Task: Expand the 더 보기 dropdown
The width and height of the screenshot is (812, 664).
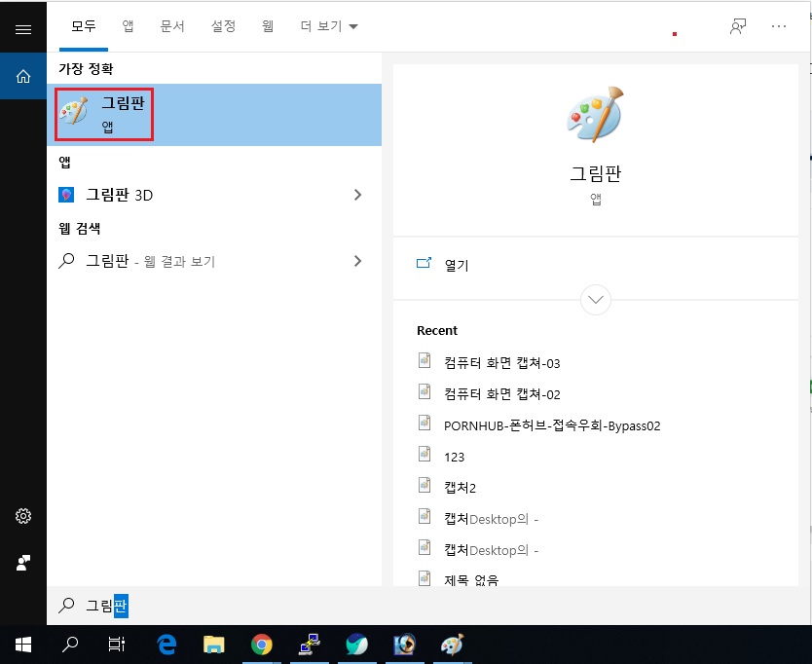Action: click(329, 26)
